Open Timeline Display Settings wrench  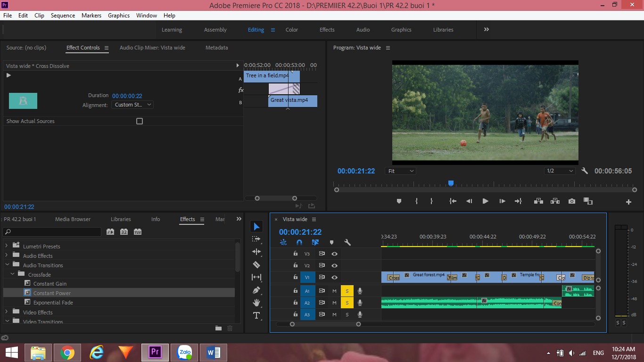347,242
